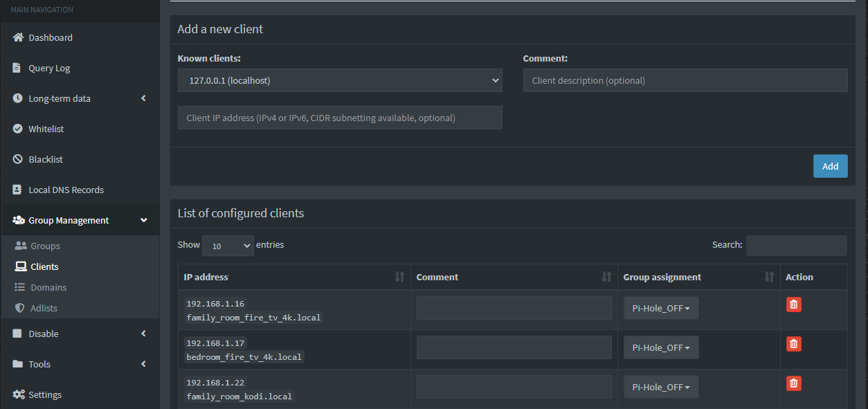Click the trash icon for bedroom_fire_tv_4k.local
Image resolution: width=868 pixels, height=409 pixels.
pos(794,344)
